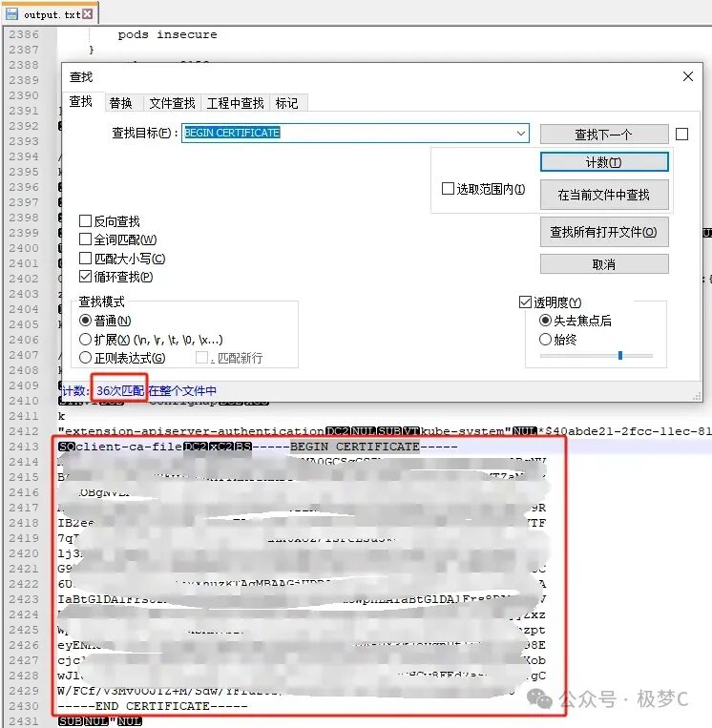Image resolution: width=712 pixels, height=728 pixels.
Task: Click 'extension-apiserver-authentication' text on line 2412
Action: (x=195, y=431)
